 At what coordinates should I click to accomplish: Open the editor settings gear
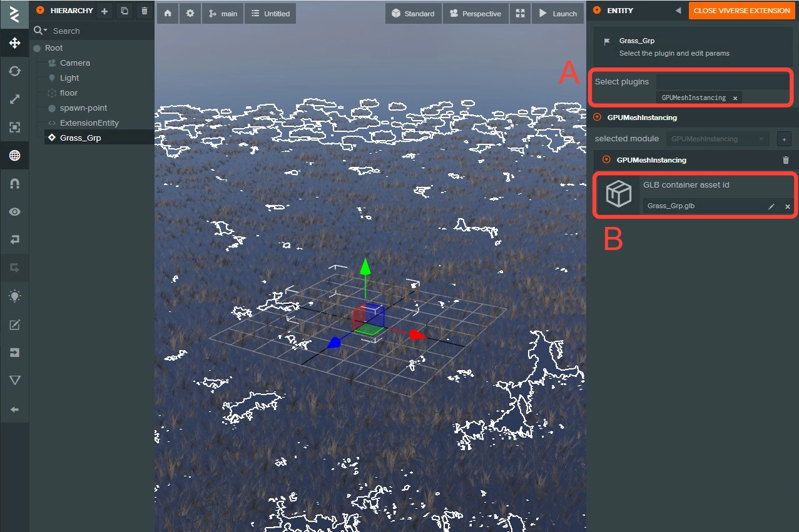[190, 13]
